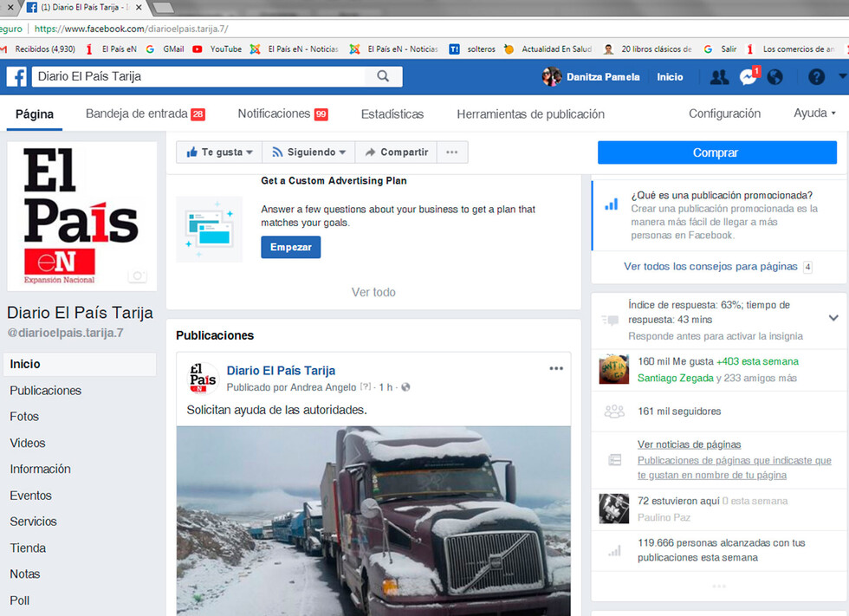Open the help question mark icon

pyautogui.click(x=816, y=77)
